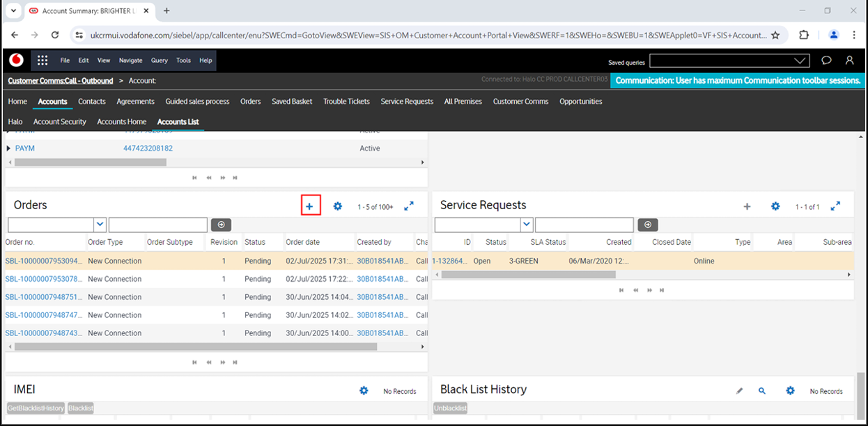Open the Opportunities tab
Viewport: 868px width, 426px height.
[580, 102]
